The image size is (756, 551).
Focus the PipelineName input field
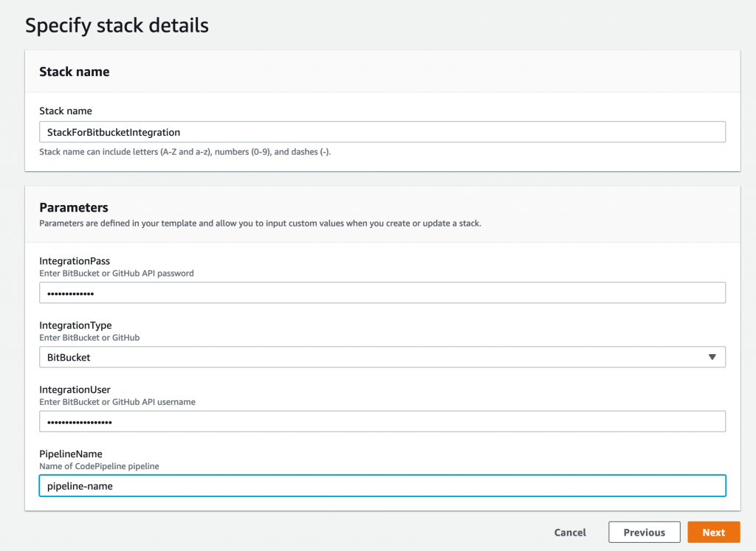382,485
